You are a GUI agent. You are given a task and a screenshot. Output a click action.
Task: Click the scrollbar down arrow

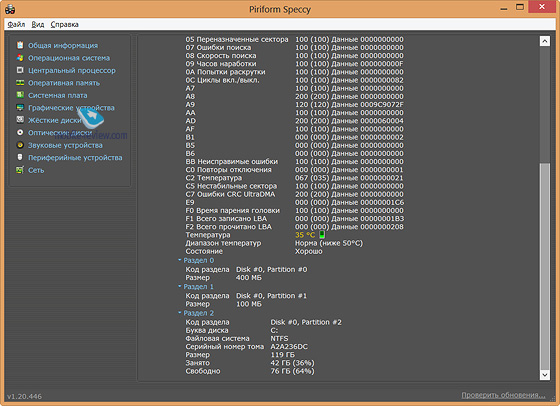pyautogui.click(x=545, y=375)
